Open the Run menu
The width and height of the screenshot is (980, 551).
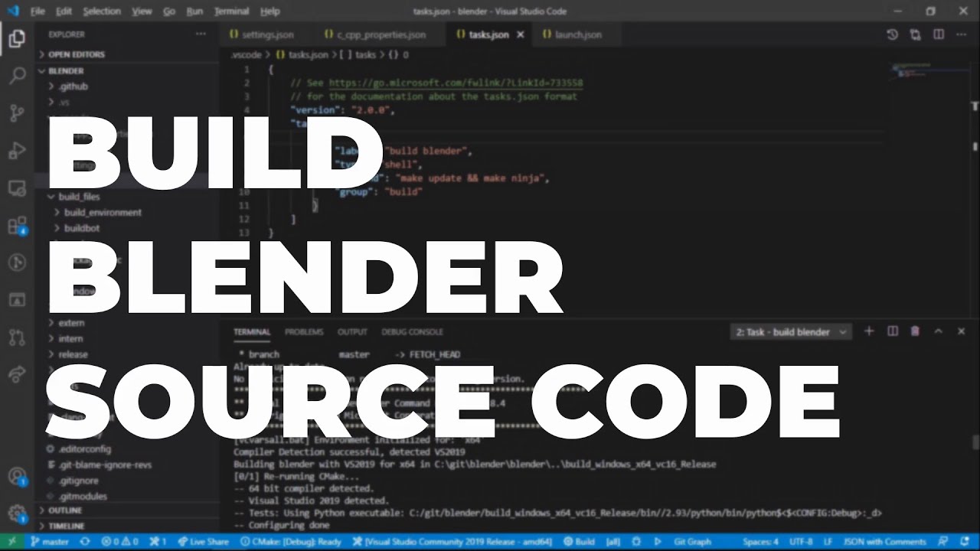point(194,11)
